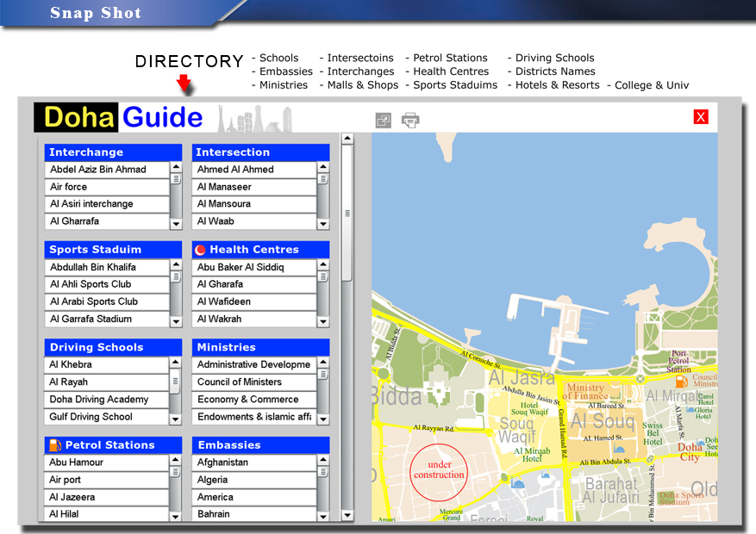Click the main directory scrollbar up arrow
Screen dimensions: 756x534
point(347,139)
